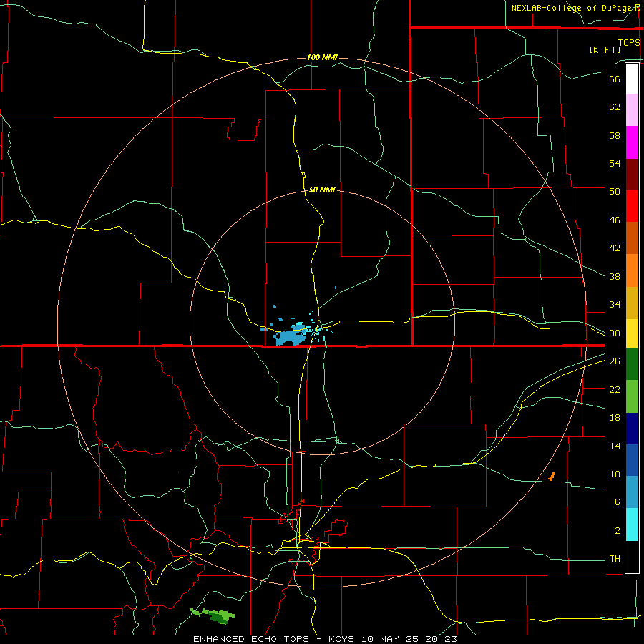Click the '18' scale label
The width and height of the screenshot is (644, 644).
[615, 418]
